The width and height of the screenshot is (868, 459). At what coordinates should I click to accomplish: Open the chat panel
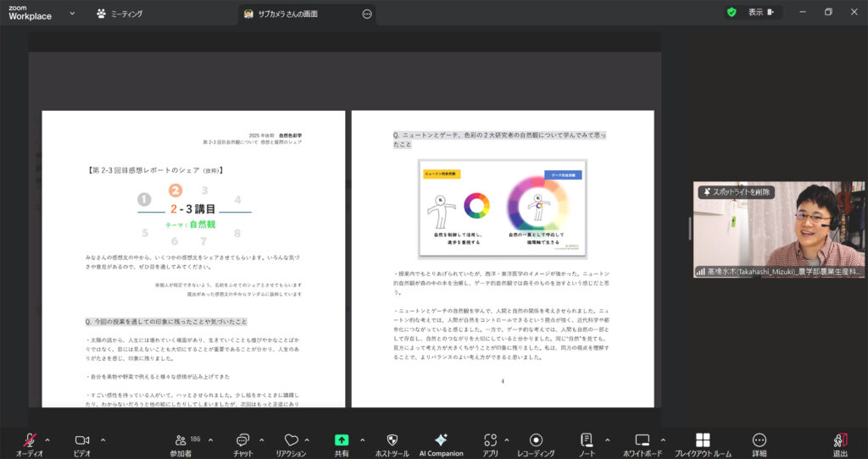242,440
